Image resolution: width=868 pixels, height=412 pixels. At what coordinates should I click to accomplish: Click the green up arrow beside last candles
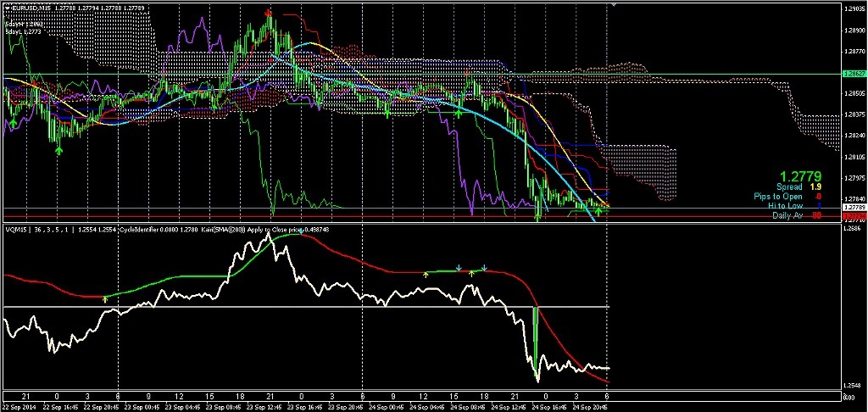[598, 212]
